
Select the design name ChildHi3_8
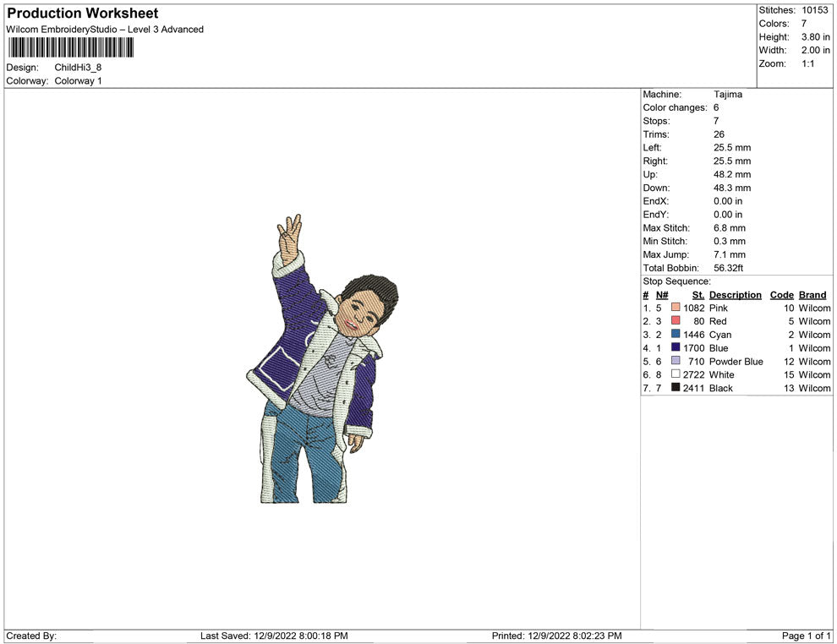coord(79,68)
